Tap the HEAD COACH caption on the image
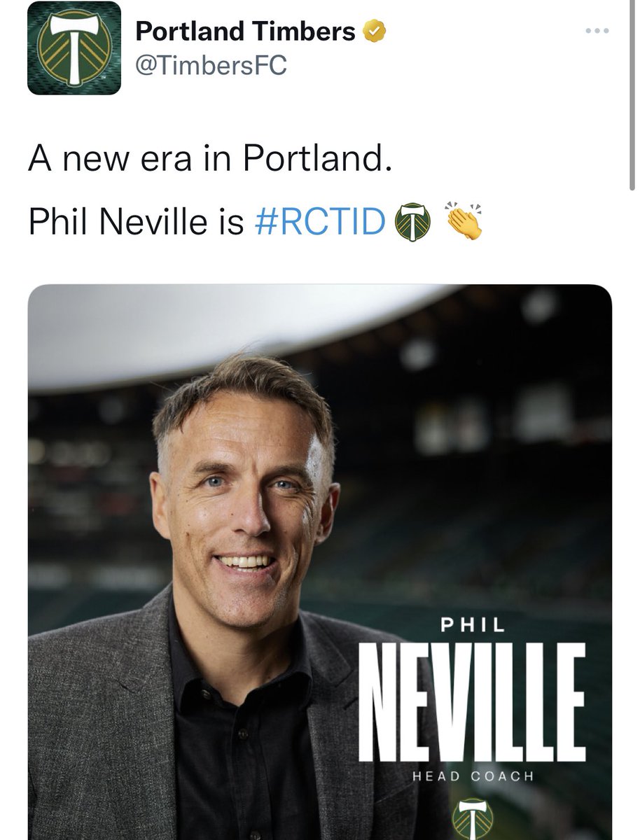 click(x=473, y=776)
